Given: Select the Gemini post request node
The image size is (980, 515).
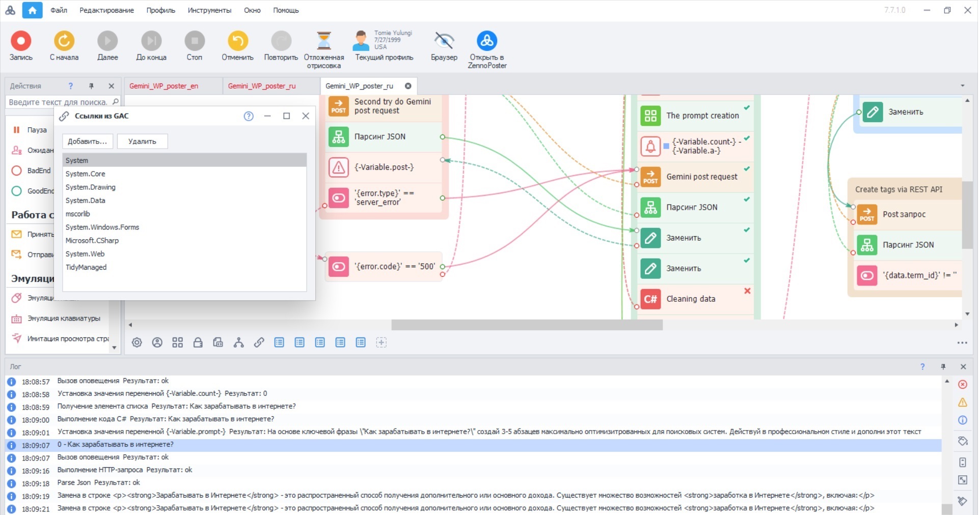Looking at the screenshot, I should tap(695, 177).
